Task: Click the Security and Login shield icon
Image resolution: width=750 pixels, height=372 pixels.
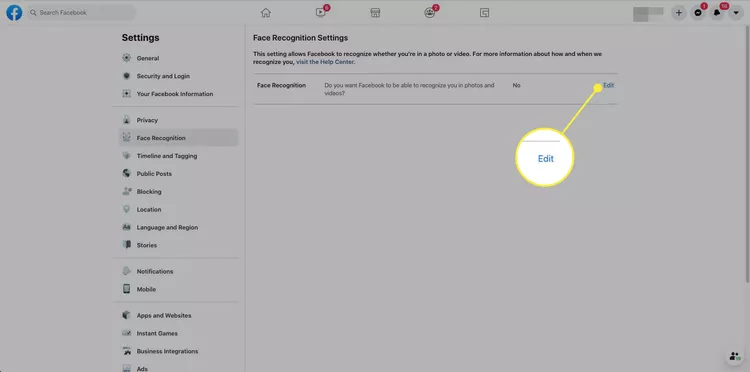Action: click(x=126, y=76)
